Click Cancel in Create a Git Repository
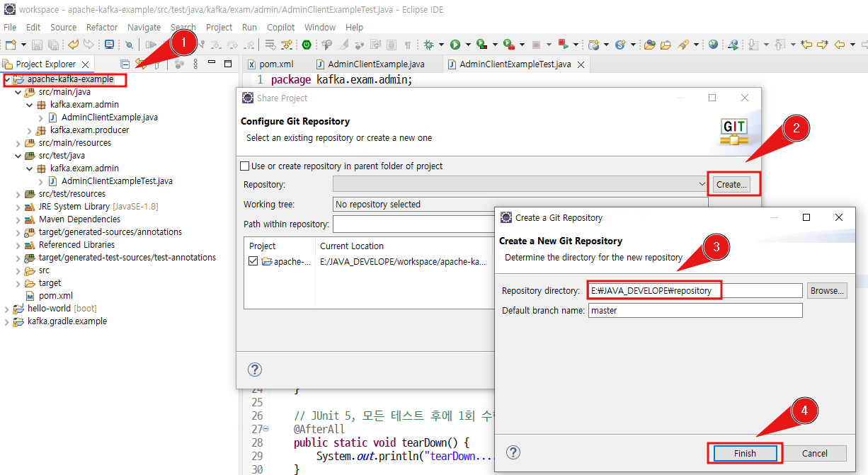The image size is (868, 475). tap(815, 453)
